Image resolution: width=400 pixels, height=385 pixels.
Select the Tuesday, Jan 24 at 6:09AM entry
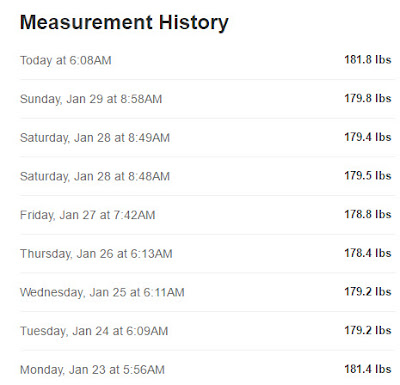(207, 331)
